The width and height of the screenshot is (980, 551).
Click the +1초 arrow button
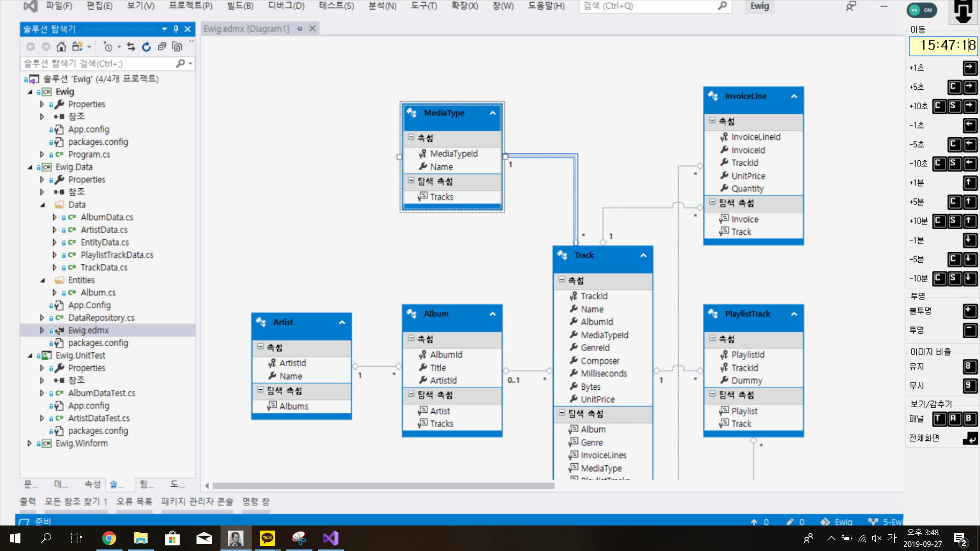[x=970, y=68]
